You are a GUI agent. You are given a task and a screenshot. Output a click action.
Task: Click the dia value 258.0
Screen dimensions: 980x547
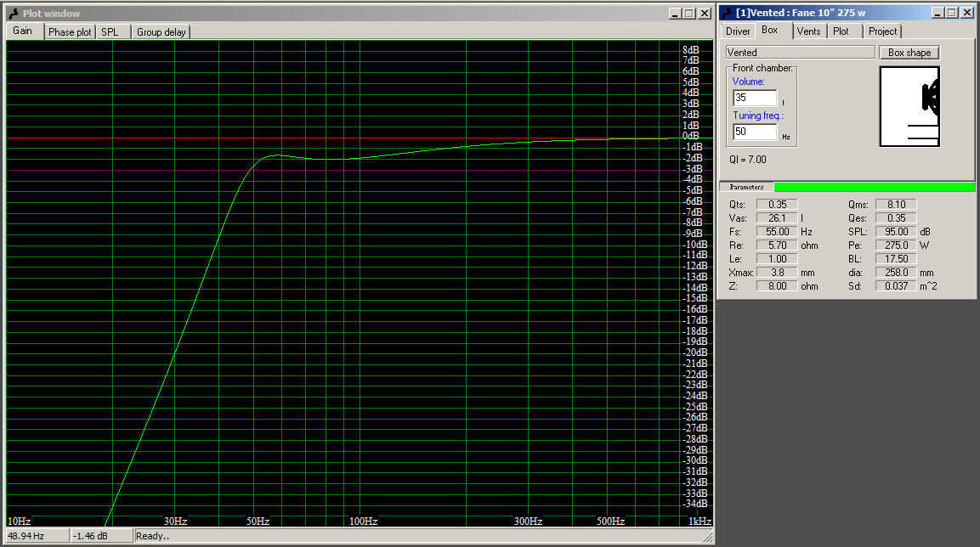[896, 273]
